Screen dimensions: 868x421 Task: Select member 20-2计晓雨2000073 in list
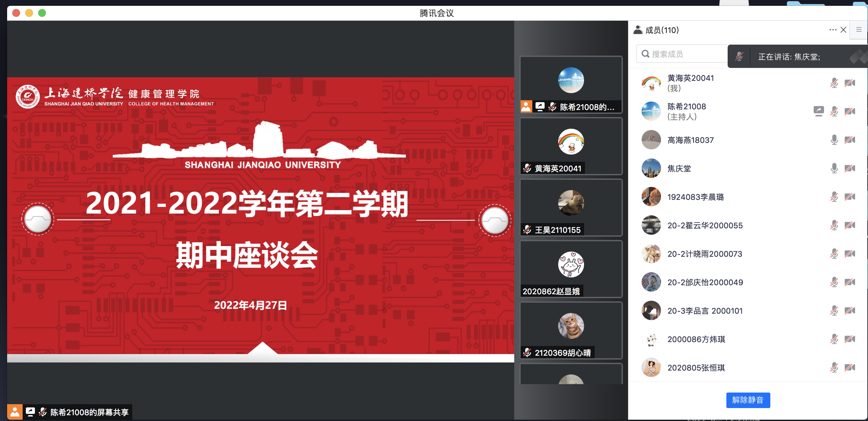[705, 254]
